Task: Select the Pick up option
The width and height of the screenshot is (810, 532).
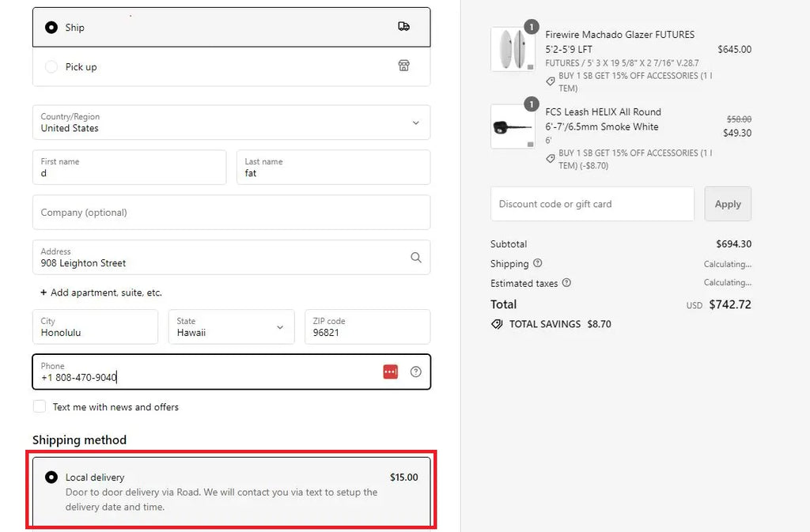Action: (51, 67)
